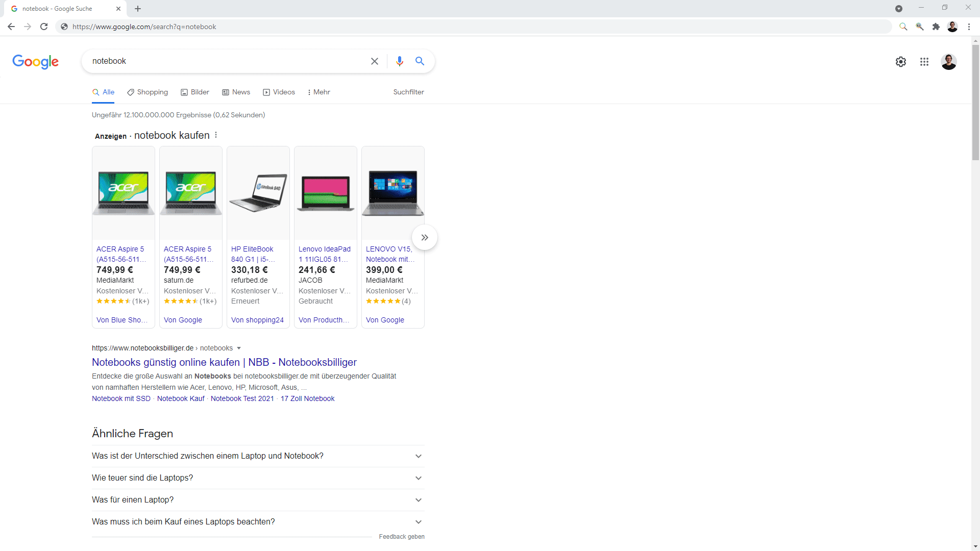Select the Alle search tab
This screenshot has width=980, height=551.
pos(103,92)
